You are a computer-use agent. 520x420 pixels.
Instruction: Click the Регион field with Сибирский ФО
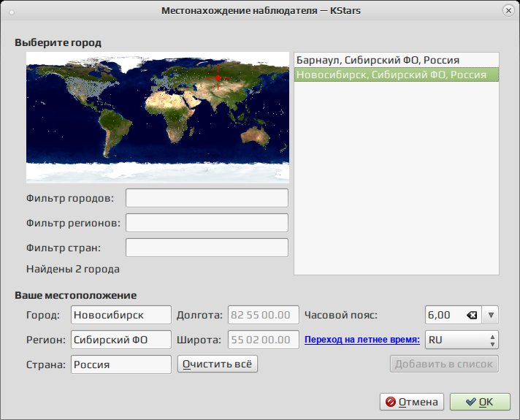121,340
